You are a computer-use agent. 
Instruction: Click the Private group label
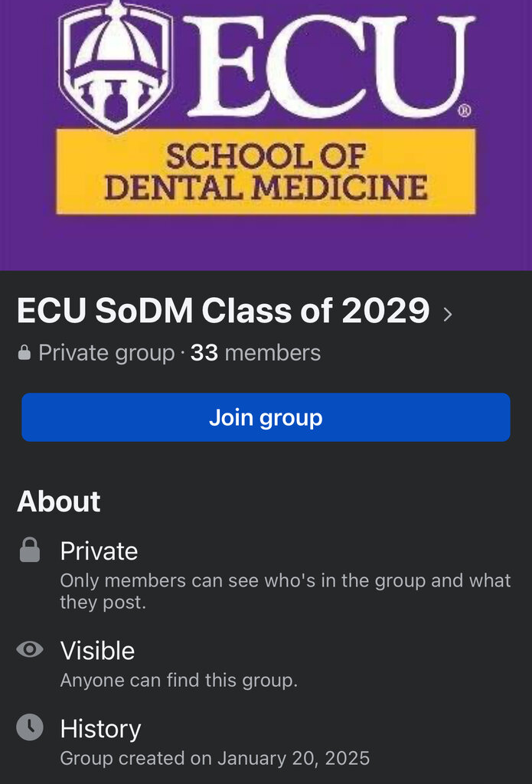pos(106,354)
